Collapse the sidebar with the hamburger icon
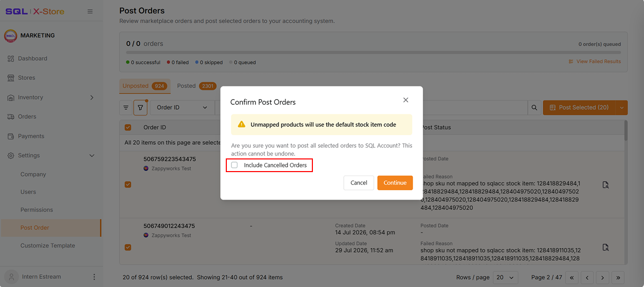Image resolution: width=644 pixels, height=287 pixels. (90, 12)
